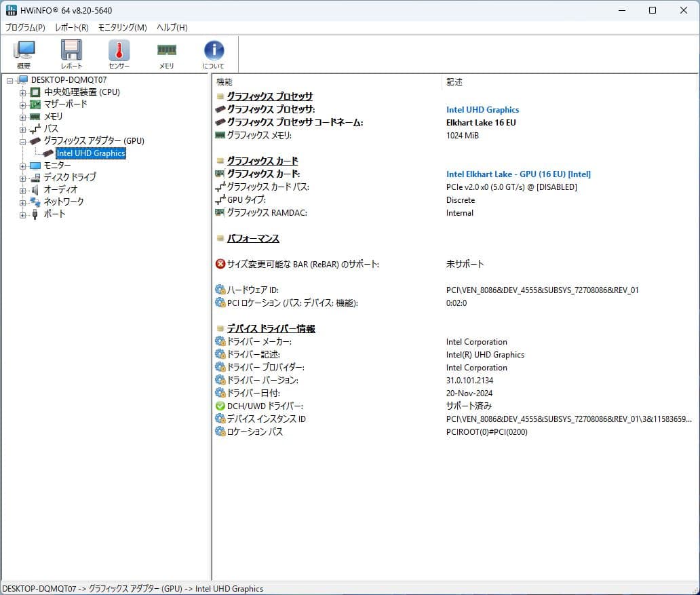Viewport: 700px width, 595px height.
Task: Select the ディスク ドライブ tree item
Action: 70,177
